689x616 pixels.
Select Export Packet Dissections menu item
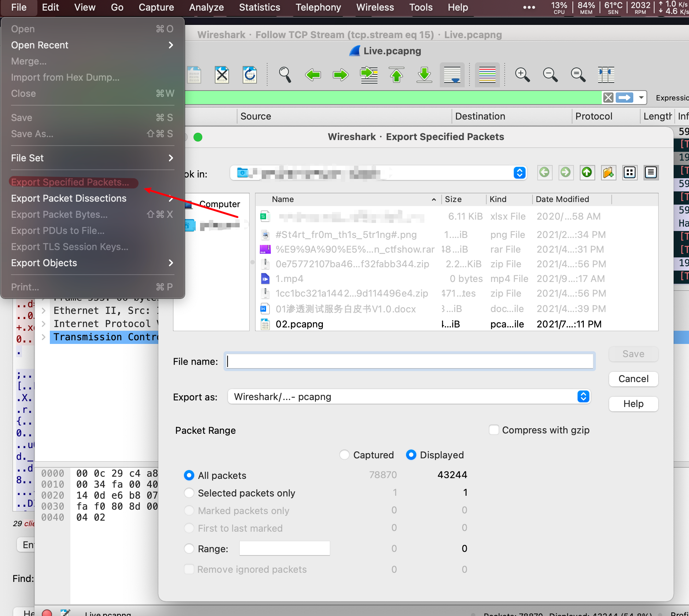pos(92,198)
